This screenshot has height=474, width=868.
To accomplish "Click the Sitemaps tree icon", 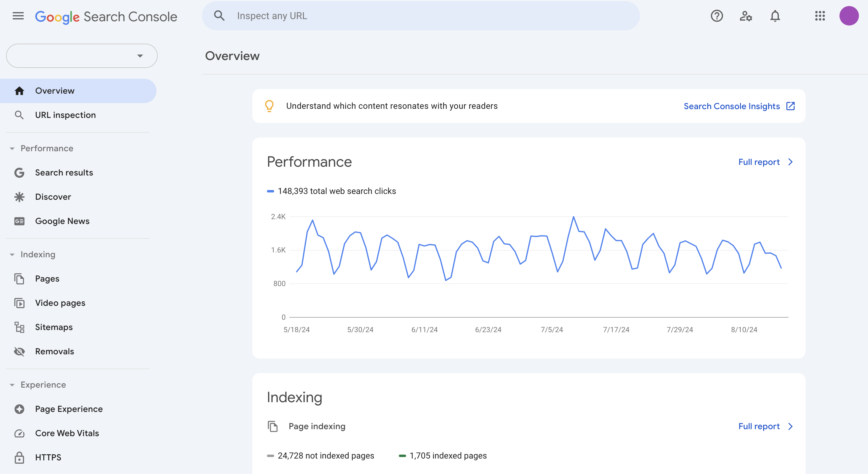I will click(x=19, y=327).
